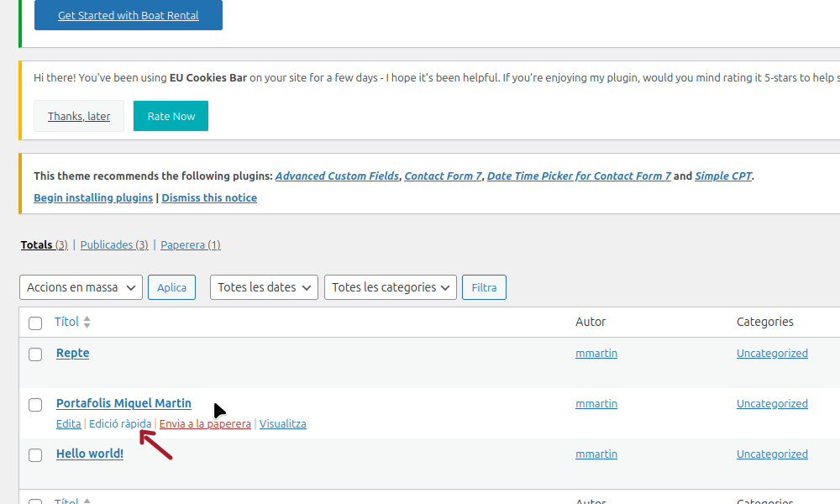Show posts in the Paperera view

tap(190, 245)
